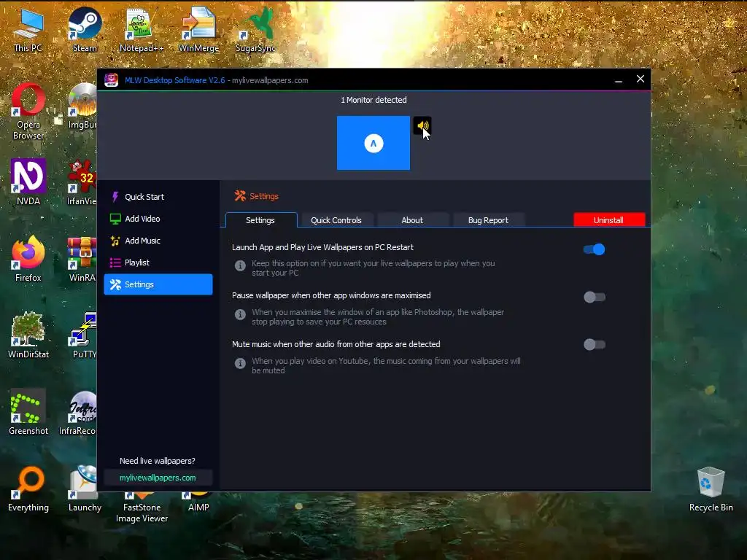Click the Recycle Bin desktop icon
The width and height of the screenshot is (747, 560).
coord(711,489)
